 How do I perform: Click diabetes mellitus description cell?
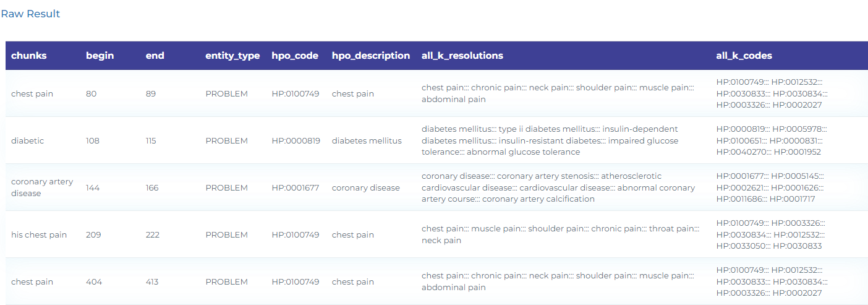[x=367, y=141]
